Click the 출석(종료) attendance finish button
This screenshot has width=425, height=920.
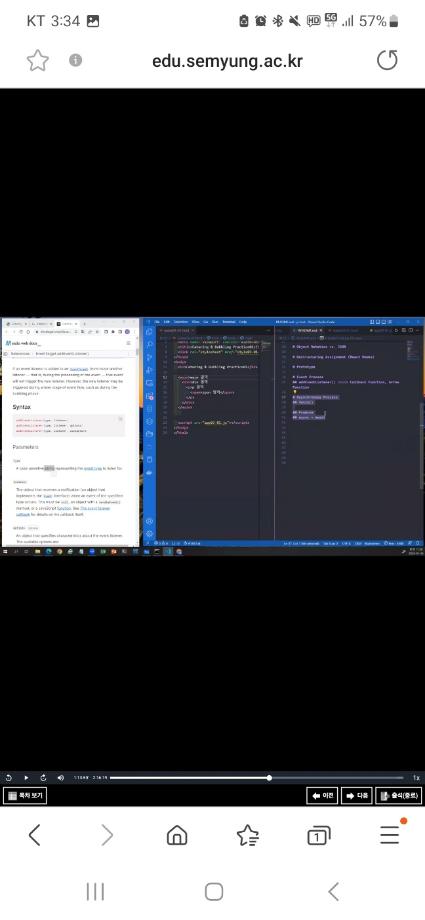[x=399, y=796]
